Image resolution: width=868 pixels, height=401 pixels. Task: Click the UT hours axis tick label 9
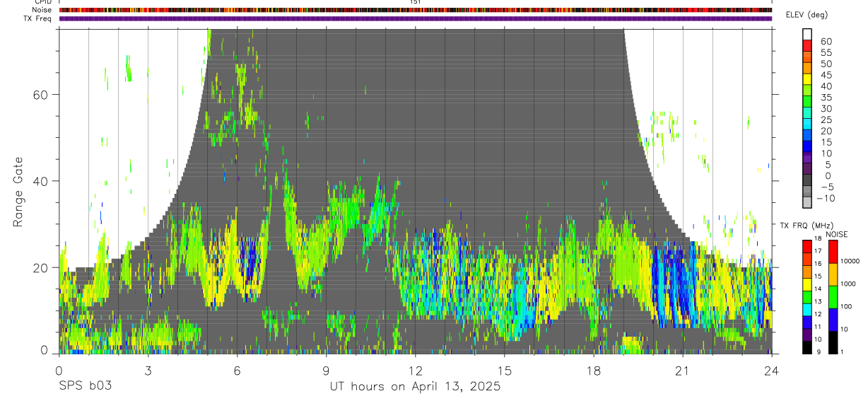327,370
